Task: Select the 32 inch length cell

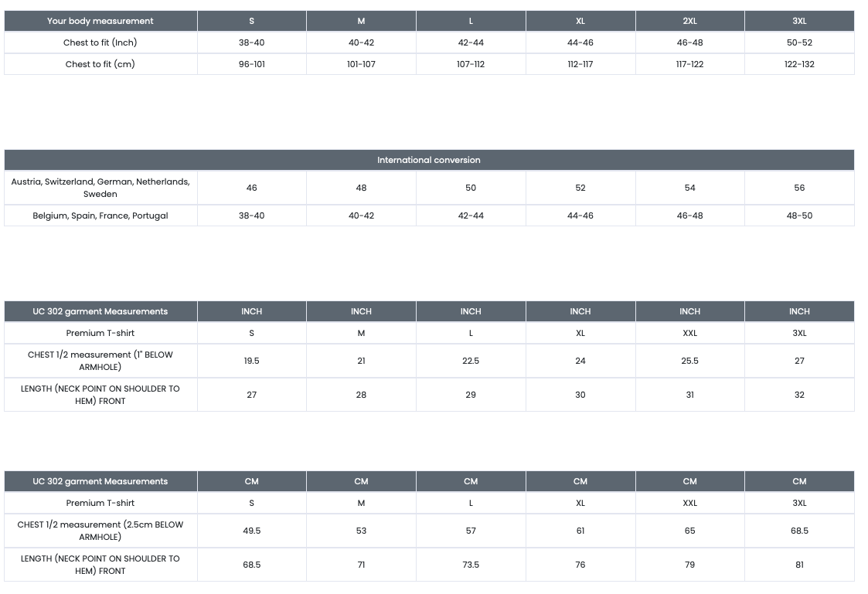Action: tap(799, 395)
